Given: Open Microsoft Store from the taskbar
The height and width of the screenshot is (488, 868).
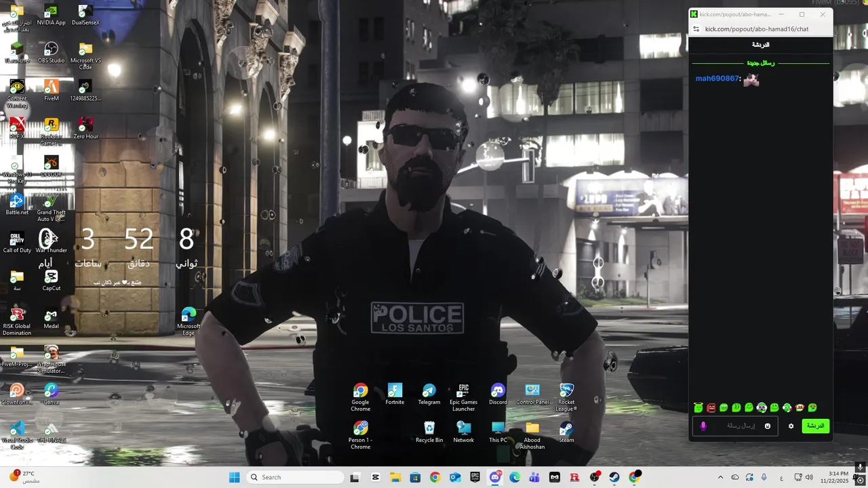Looking at the screenshot, I should click(x=415, y=477).
